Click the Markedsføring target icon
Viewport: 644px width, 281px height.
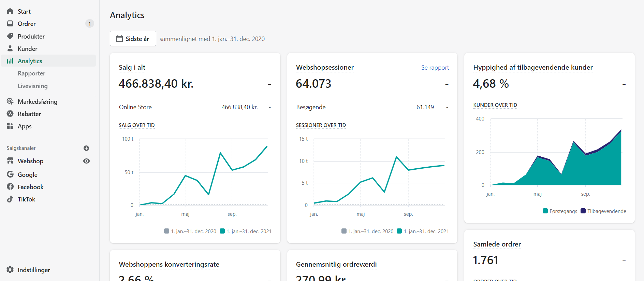coord(10,101)
